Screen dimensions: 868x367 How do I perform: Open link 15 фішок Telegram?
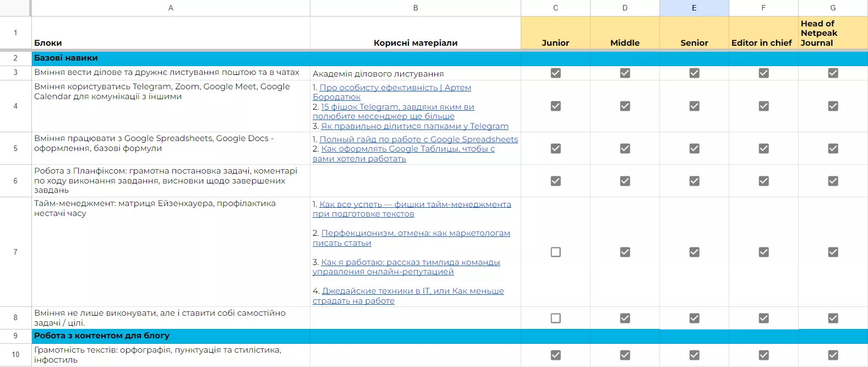coord(394,111)
